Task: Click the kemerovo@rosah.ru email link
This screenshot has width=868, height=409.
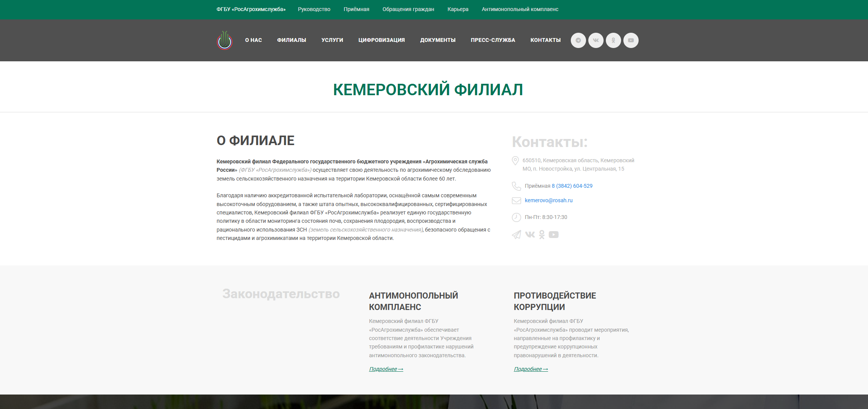Action: pyautogui.click(x=548, y=200)
